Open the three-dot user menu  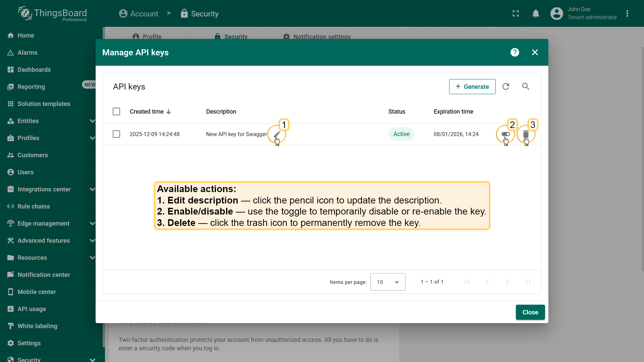tap(627, 14)
